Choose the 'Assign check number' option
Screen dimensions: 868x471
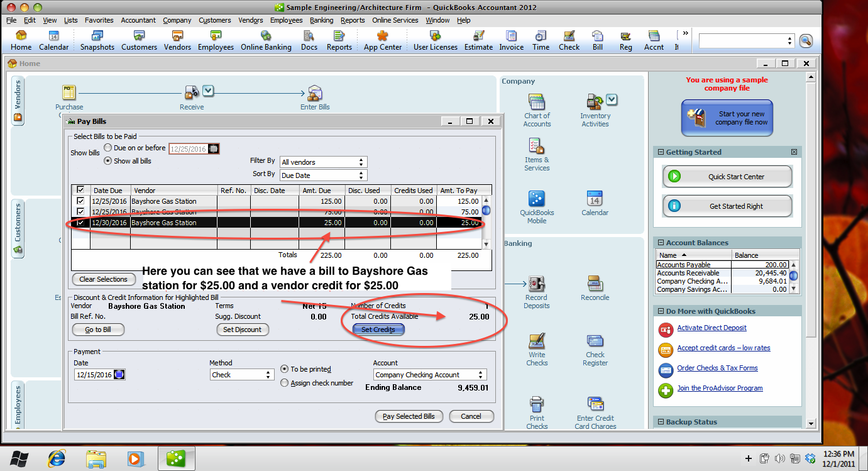coord(285,383)
